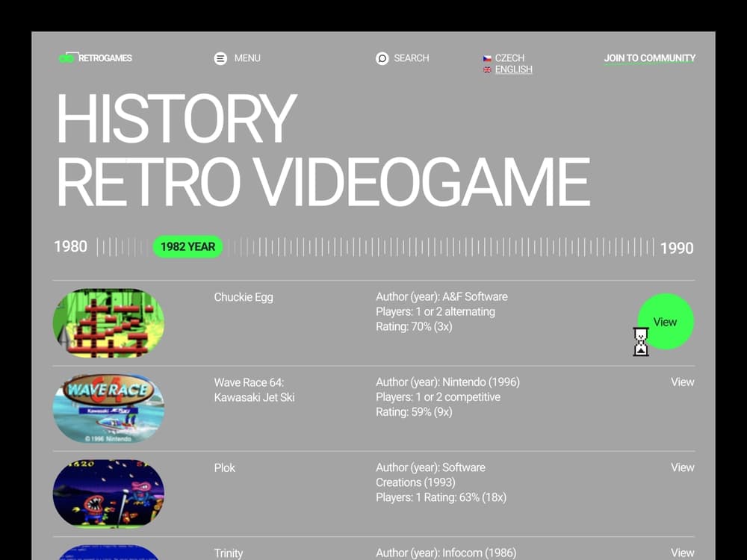Open the MENU label

pos(247,58)
